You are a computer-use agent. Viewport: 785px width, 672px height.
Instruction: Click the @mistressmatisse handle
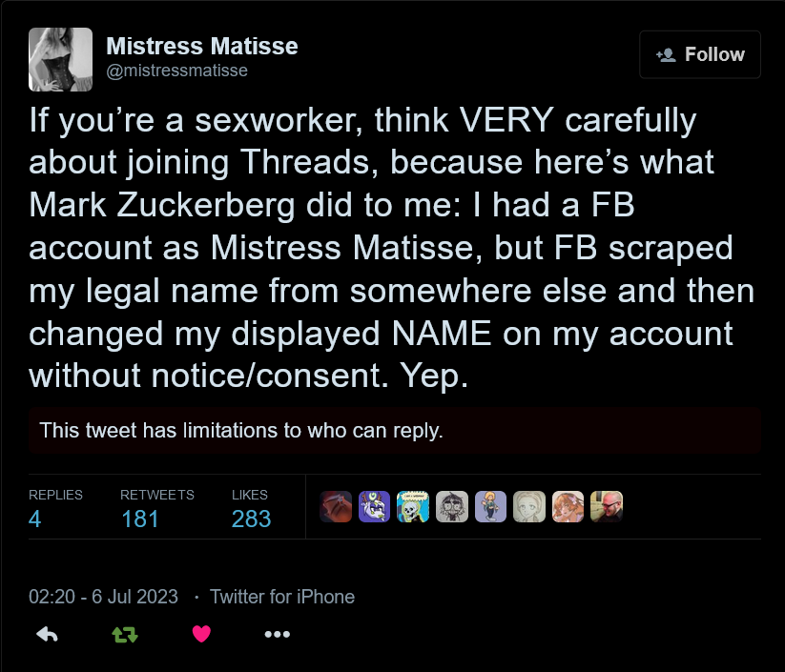point(176,71)
